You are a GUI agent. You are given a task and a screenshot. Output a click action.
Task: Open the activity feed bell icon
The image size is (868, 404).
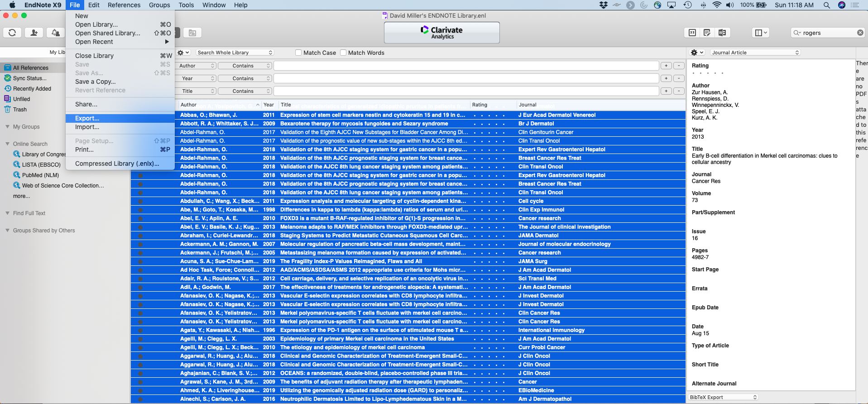tap(55, 33)
